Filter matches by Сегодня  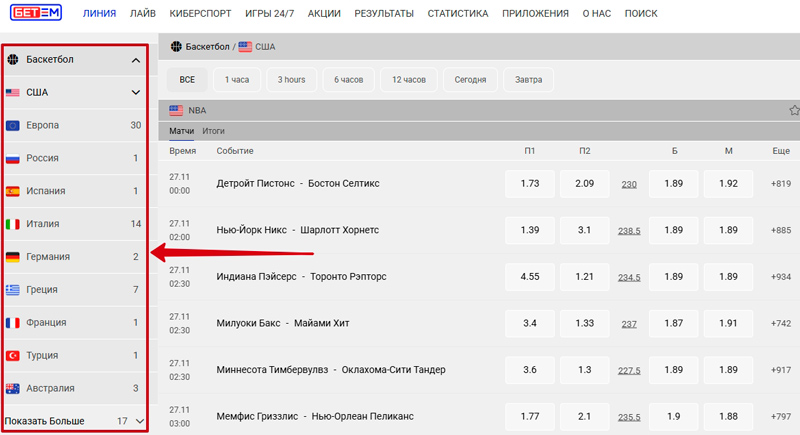(x=470, y=79)
